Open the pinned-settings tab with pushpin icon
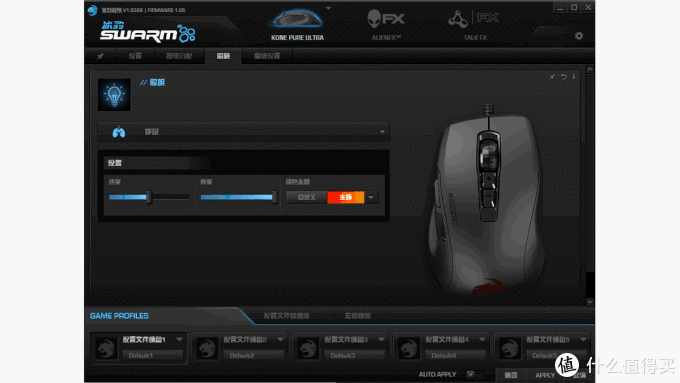This screenshot has height=383, width=680. tap(100, 56)
